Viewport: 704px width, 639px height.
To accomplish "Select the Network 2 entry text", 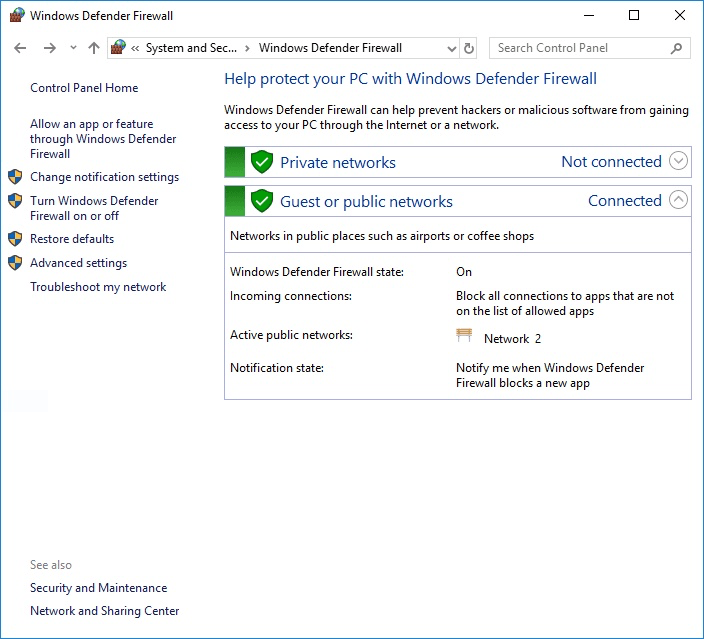I will coord(512,339).
